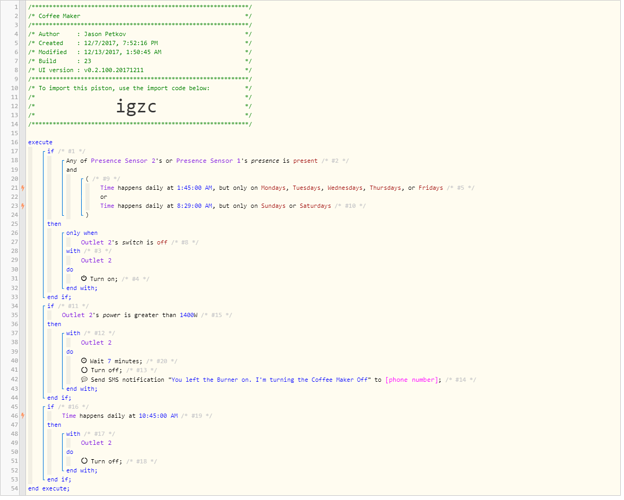624x500 pixels.
Task: Click 'Saturdays' on line 23
Action: (x=315, y=206)
